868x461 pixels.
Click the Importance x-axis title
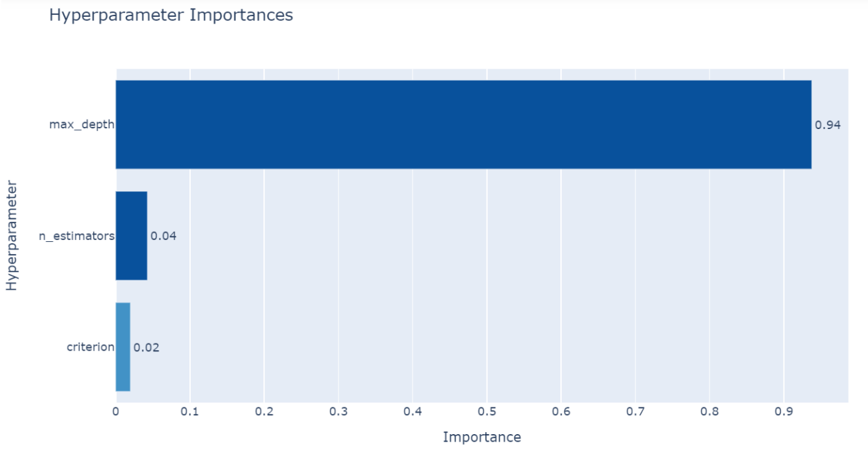pyautogui.click(x=482, y=437)
